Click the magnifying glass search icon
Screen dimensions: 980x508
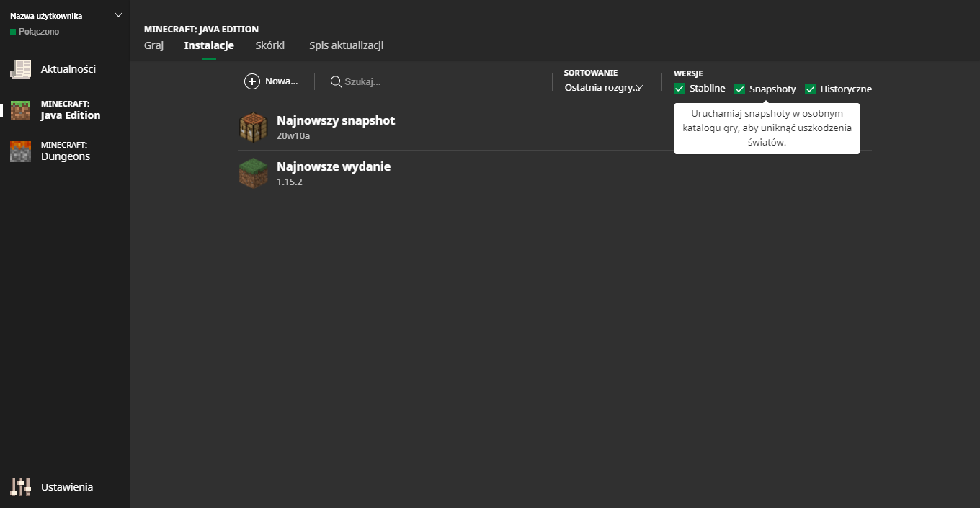336,81
